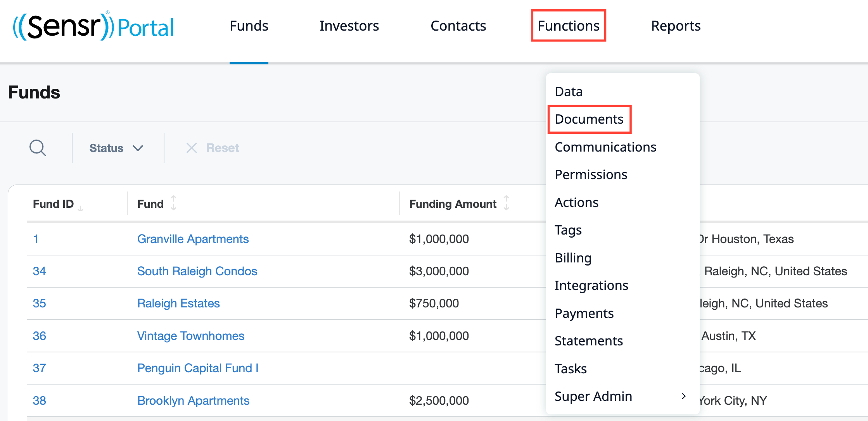Screen dimensions: 868x421
Task: Choose Communications in the dropdown menu
Action: pos(605,147)
